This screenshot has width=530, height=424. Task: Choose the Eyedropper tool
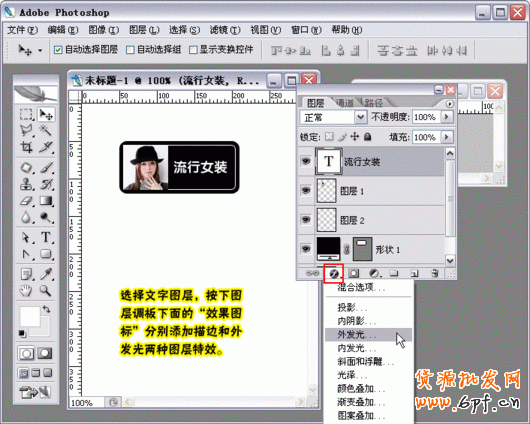pyautogui.click(x=46, y=273)
